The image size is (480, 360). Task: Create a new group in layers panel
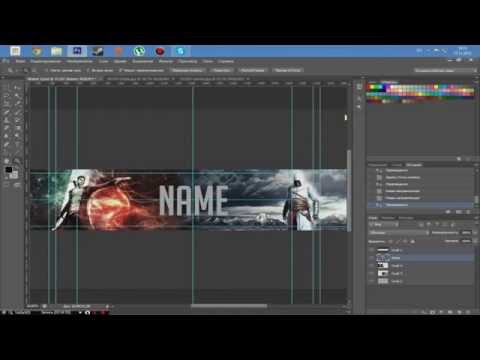coord(450,312)
